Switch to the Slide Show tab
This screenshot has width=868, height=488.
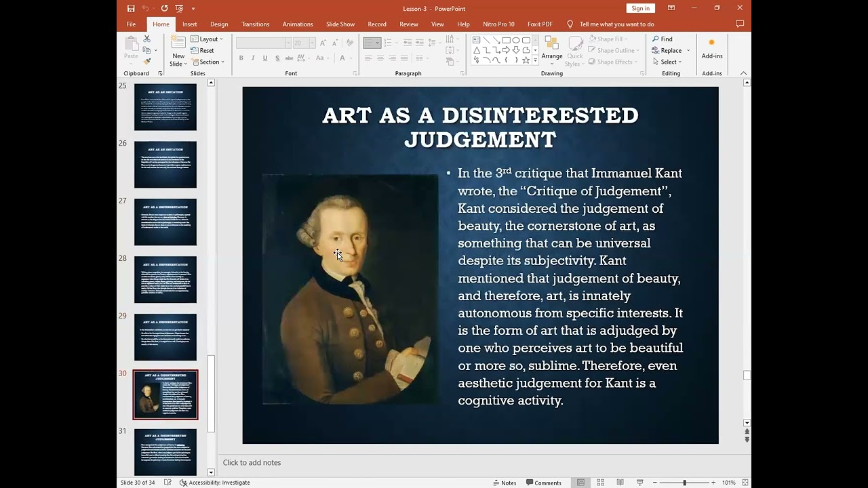[x=340, y=24]
